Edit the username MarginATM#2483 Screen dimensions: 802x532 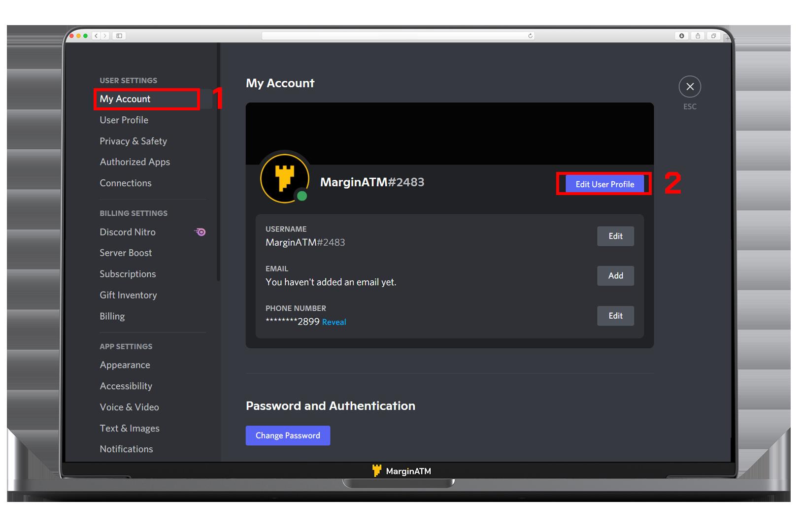pyautogui.click(x=615, y=236)
